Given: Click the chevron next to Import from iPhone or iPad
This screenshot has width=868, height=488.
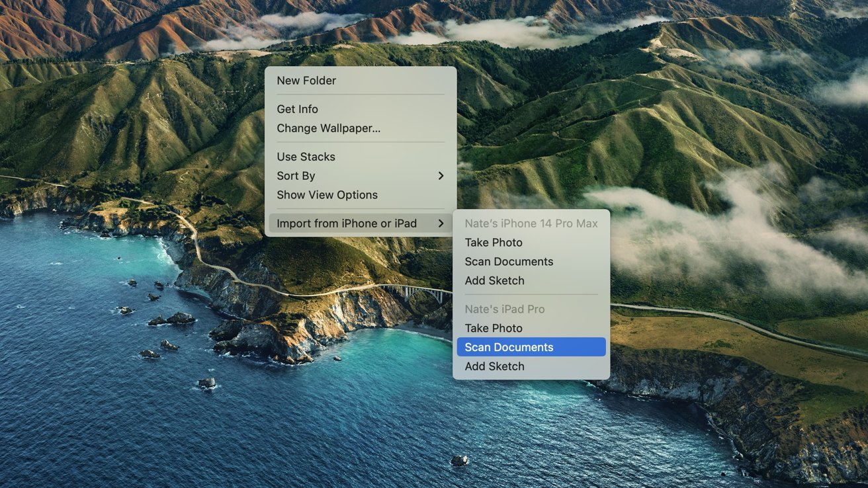Looking at the screenshot, I should [x=441, y=224].
